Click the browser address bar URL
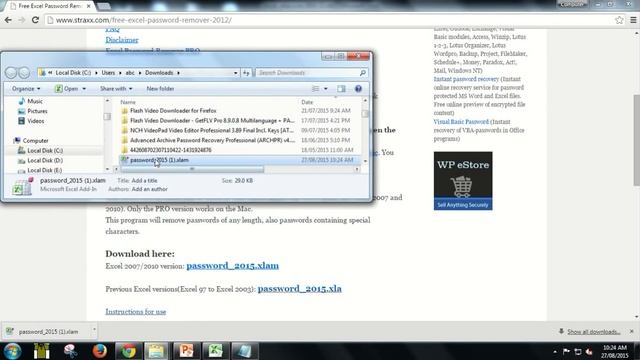This screenshot has height=360, width=640. pyautogui.click(x=144, y=20)
